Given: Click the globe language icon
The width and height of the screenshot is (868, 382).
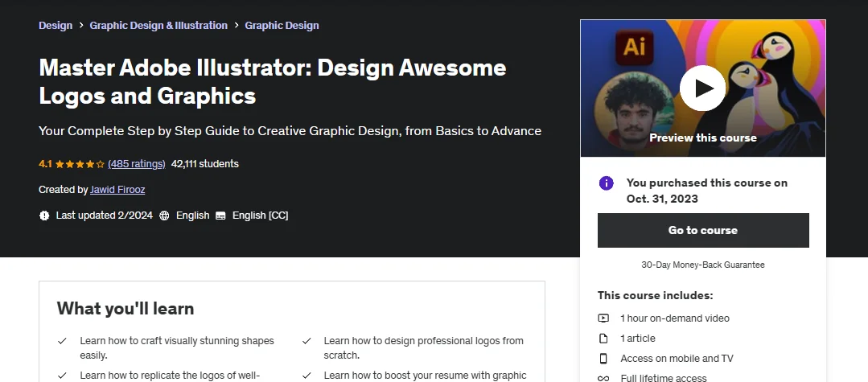Looking at the screenshot, I should [164, 216].
